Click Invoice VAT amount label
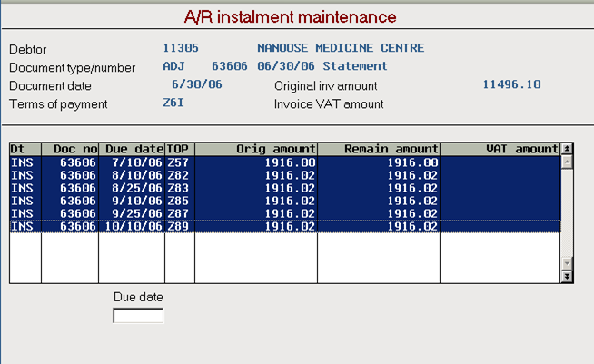 pos(329,104)
